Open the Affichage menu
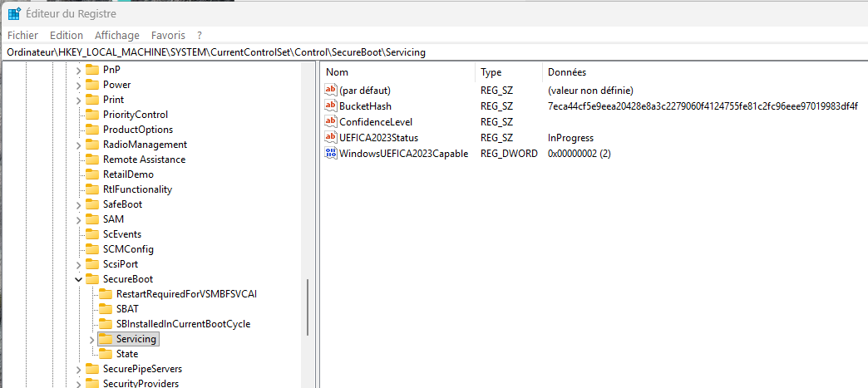Viewport: 868px width, 388px height. point(116,36)
